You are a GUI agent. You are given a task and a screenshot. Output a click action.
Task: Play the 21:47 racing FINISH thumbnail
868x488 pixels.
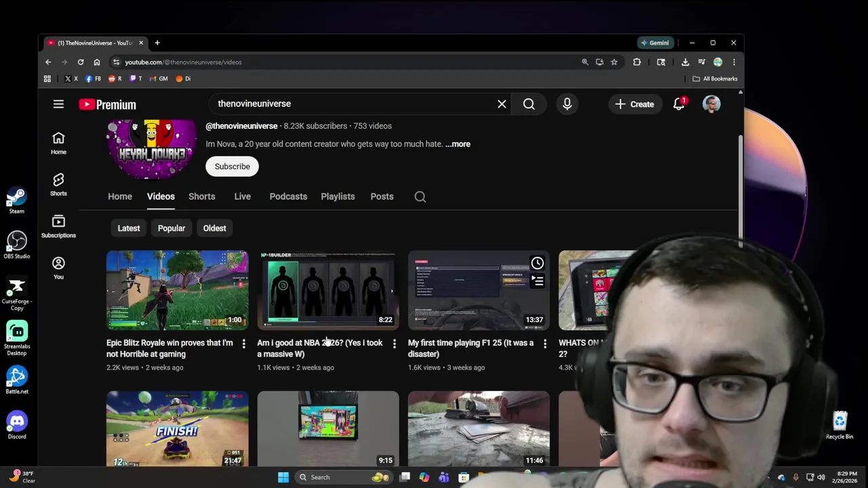[x=177, y=428]
